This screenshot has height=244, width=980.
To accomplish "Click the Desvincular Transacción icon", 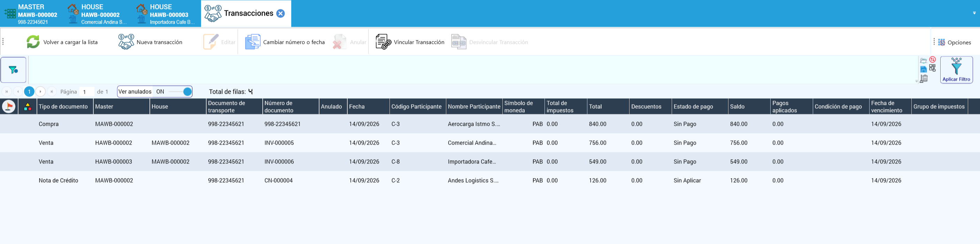I will [x=459, y=42].
